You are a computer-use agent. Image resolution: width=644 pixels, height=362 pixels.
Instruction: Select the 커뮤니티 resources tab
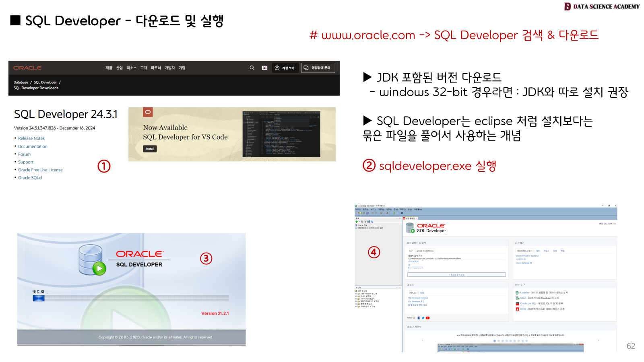pos(413,293)
